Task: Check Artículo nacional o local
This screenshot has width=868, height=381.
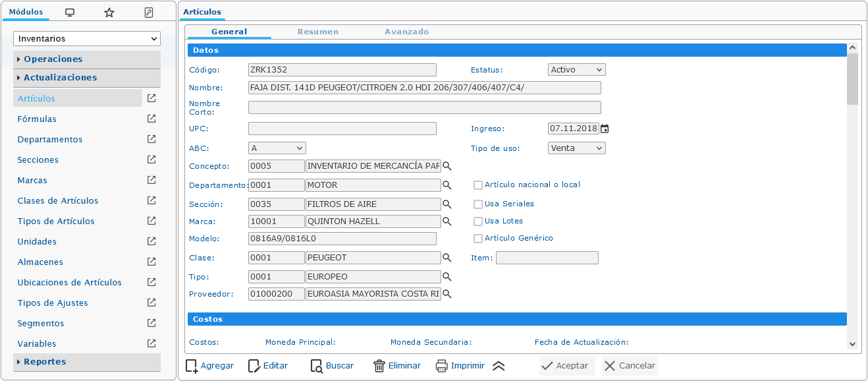Action: point(478,185)
